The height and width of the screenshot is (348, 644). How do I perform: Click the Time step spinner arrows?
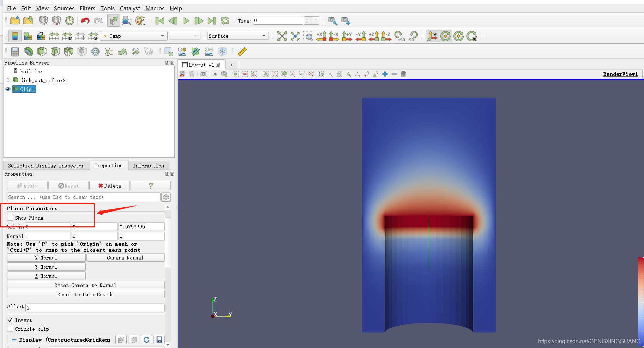click(x=316, y=21)
